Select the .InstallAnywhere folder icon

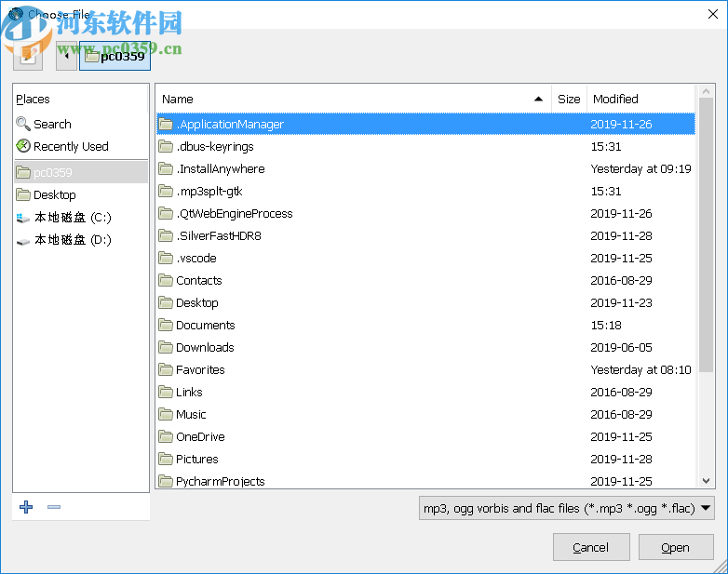(x=166, y=168)
